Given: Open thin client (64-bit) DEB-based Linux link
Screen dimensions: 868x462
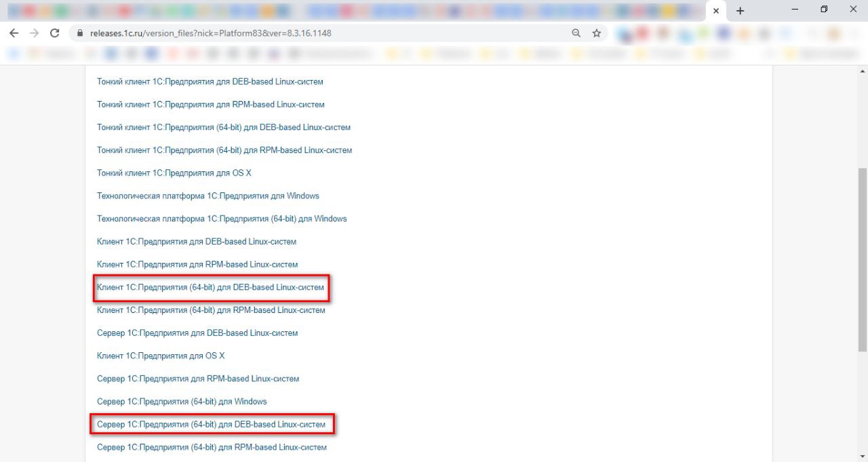Looking at the screenshot, I should (x=224, y=127).
